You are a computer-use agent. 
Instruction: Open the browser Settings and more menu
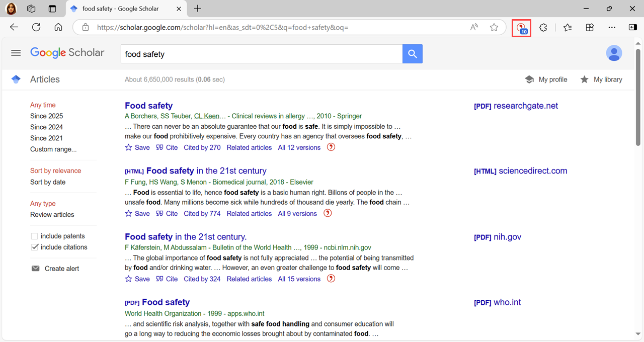click(612, 28)
